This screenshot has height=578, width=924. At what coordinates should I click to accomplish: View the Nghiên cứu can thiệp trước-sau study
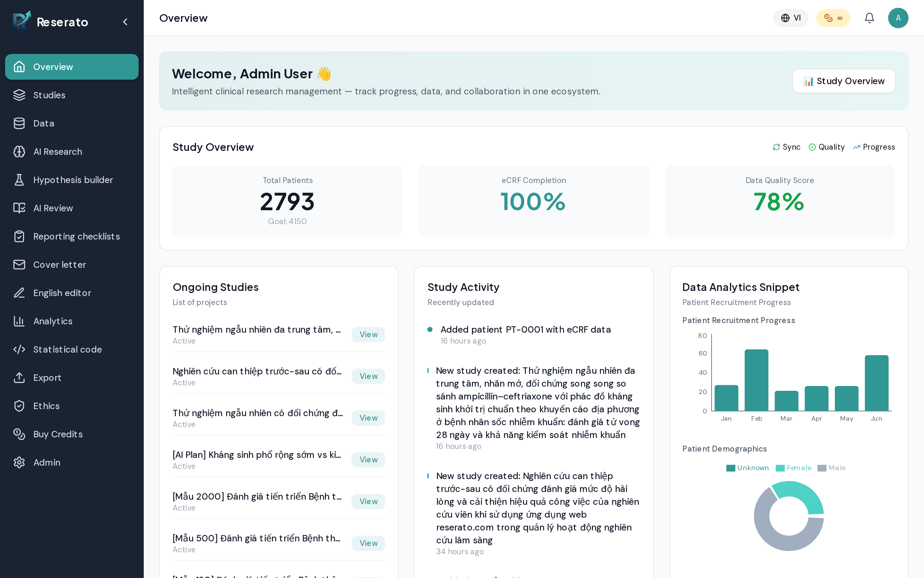tap(368, 376)
